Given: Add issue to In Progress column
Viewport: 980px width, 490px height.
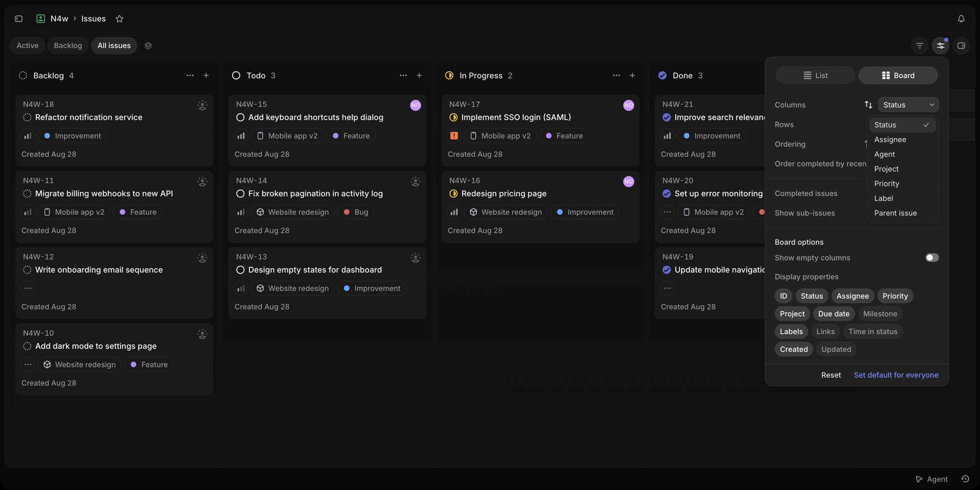Looking at the screenshot, I should (633, 75).
